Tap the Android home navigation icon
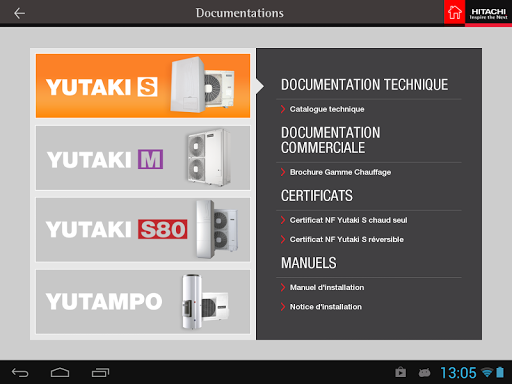The width and height of the screenshot is (512, 384). click(x=60, y=372)
